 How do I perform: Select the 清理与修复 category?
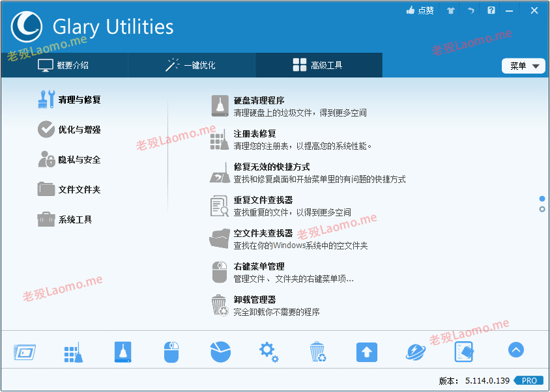(x=80, y=100)
